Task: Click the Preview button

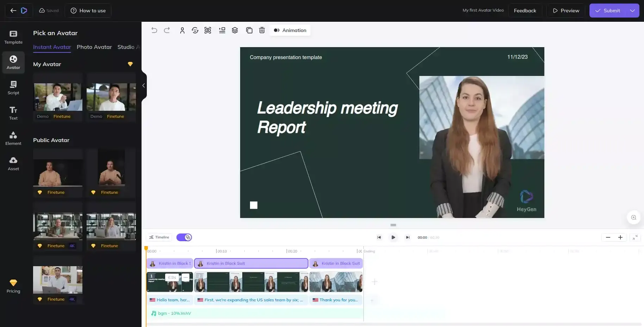Action: [x=566, y=11]
